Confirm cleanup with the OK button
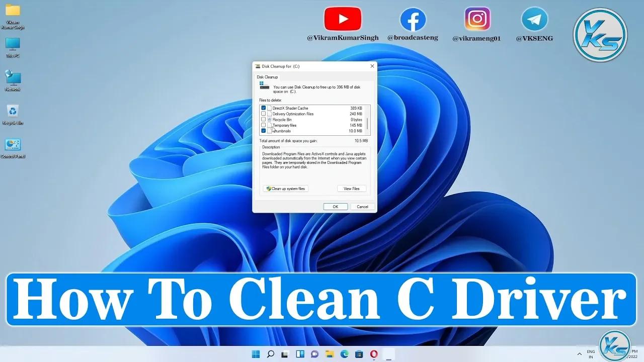The height and width of the screenshot is (362, 644). 335,207
